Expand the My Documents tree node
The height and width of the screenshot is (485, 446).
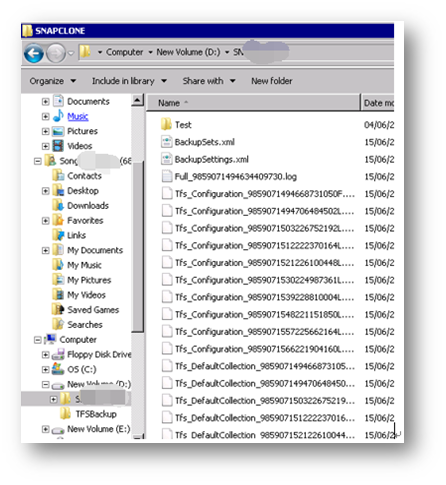[45, 250]
